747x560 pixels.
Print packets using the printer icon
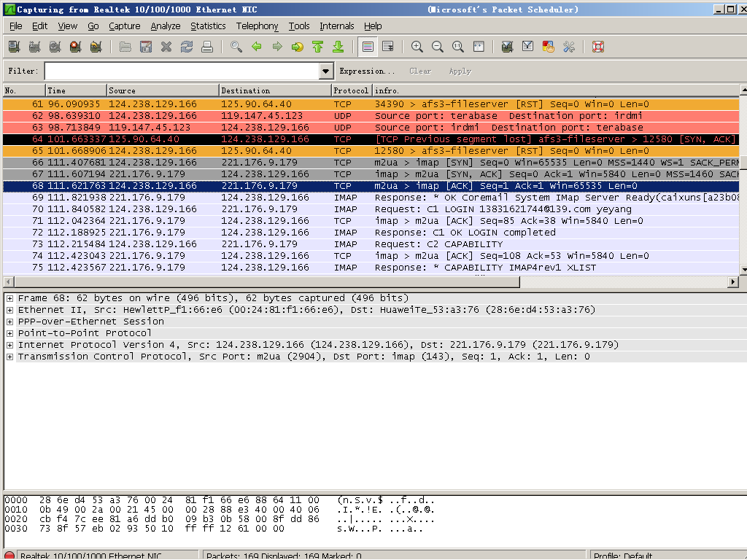pos(207,47)
